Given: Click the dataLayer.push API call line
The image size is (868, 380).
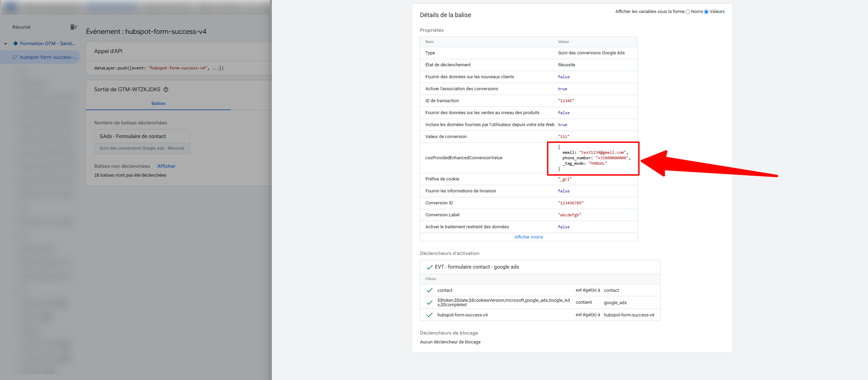Looking at the screenshot, I should point(159,68).
